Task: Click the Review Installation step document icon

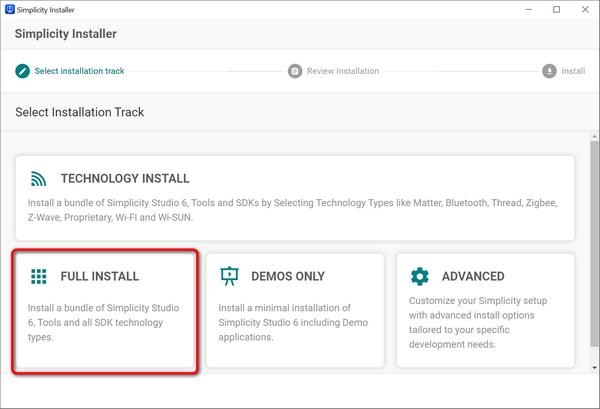Action: point(295,71)
